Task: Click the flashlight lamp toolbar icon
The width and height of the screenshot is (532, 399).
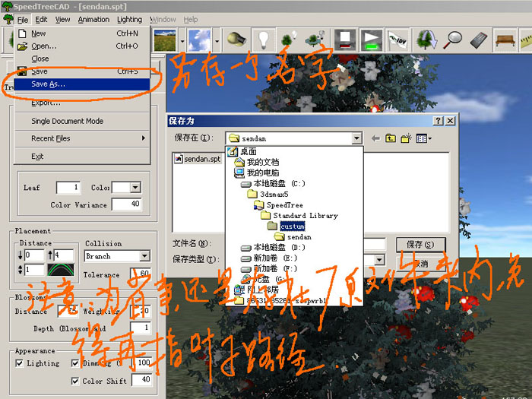Action: pyautogui.click(x=236, y=40)
